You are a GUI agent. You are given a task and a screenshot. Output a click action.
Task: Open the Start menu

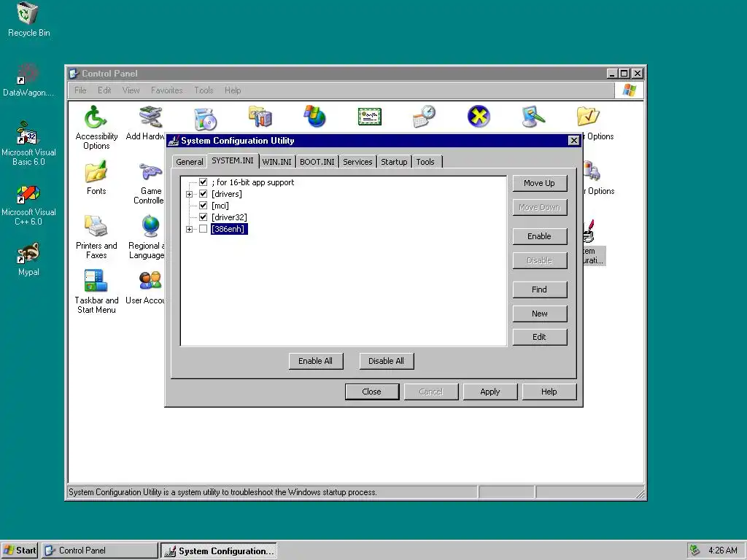tap(20, 551)
